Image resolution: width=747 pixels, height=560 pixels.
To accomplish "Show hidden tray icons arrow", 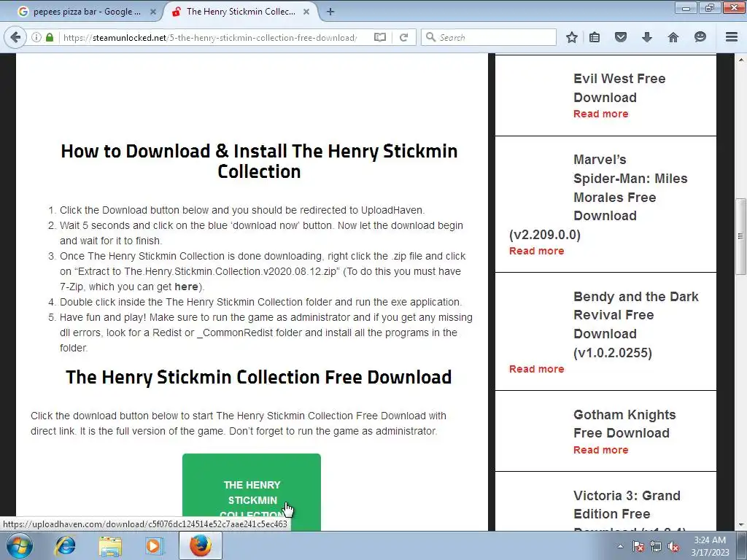I will coord(620,546).
